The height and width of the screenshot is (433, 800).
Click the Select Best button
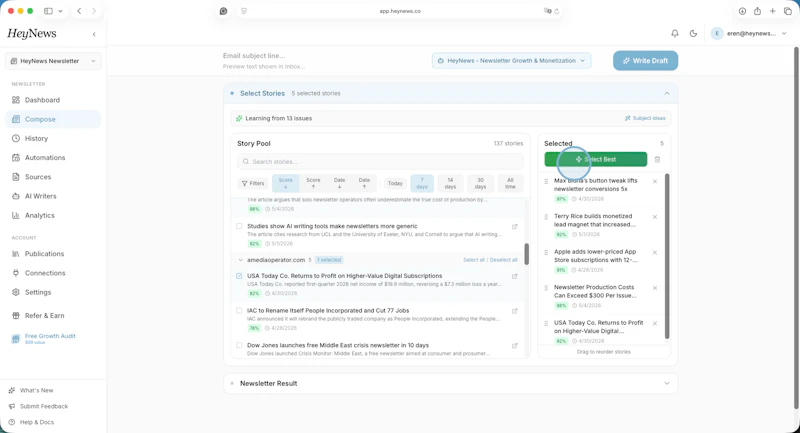595,159
